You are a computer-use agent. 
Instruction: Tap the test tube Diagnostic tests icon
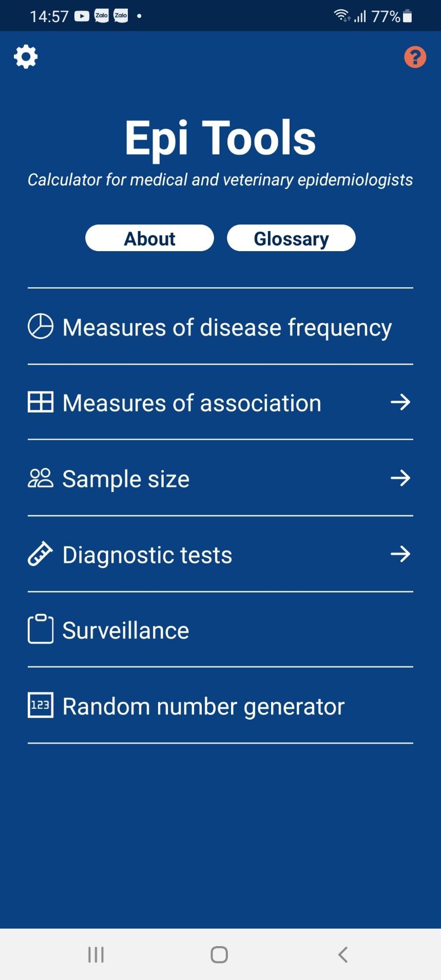click(40, 554)
